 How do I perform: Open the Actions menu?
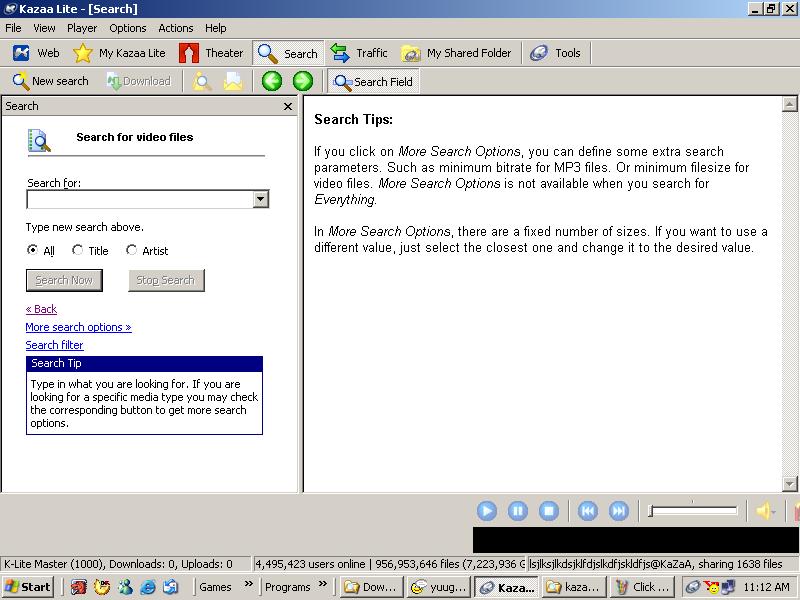(176, 28)
